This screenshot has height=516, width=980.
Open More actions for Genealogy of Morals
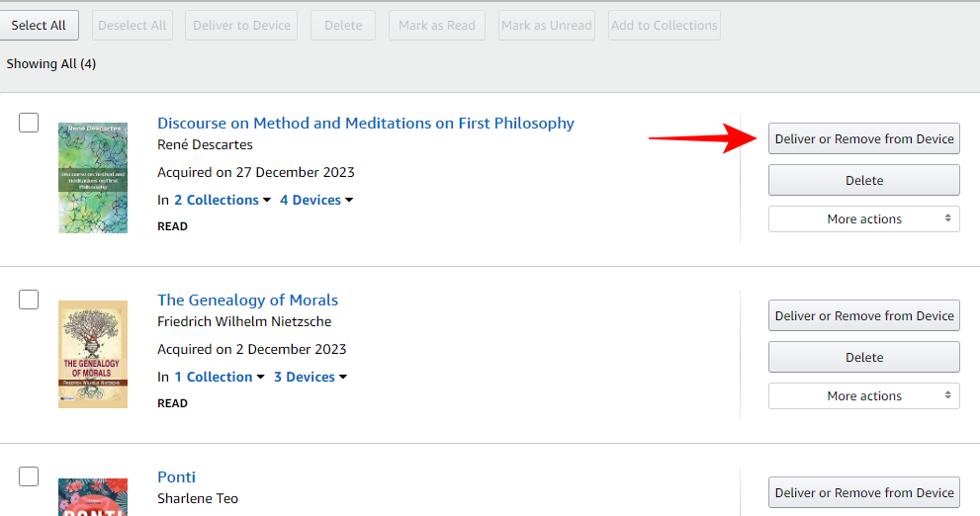tap(863, 395)
